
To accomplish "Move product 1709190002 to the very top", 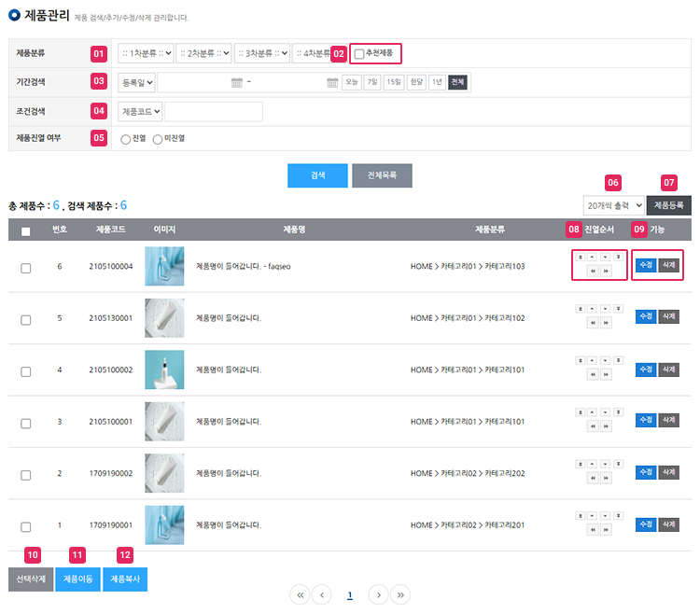I will [x=580, y=464].
